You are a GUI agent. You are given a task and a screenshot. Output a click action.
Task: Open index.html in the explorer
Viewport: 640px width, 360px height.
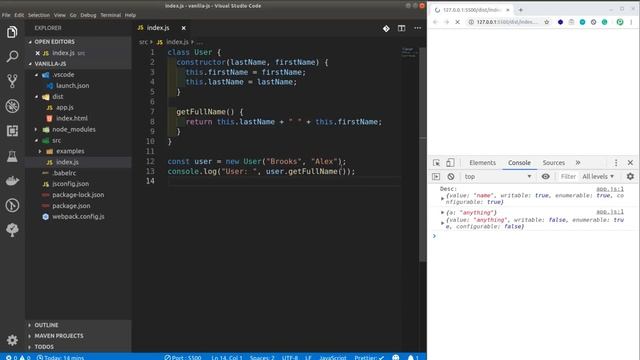72,118
